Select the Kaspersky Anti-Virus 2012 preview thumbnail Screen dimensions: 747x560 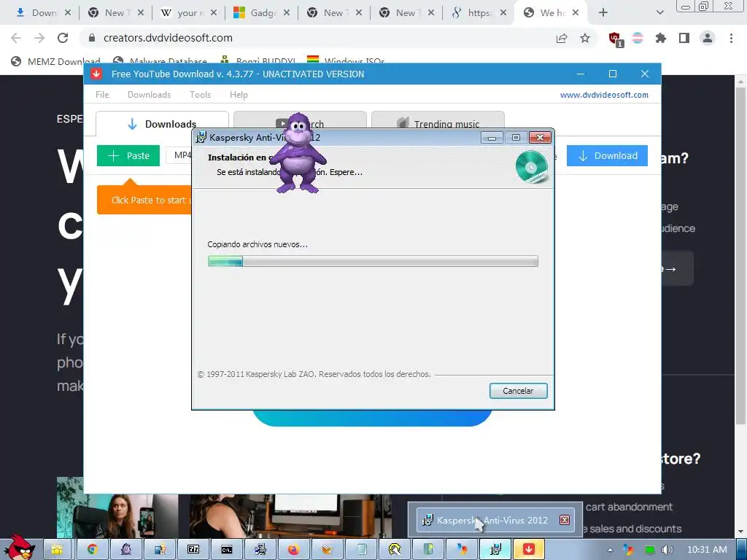(x=495, y=520)
